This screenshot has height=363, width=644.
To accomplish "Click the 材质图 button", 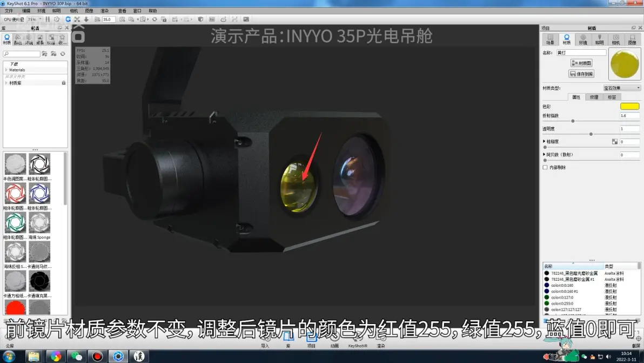I will (x=581, y=63).
